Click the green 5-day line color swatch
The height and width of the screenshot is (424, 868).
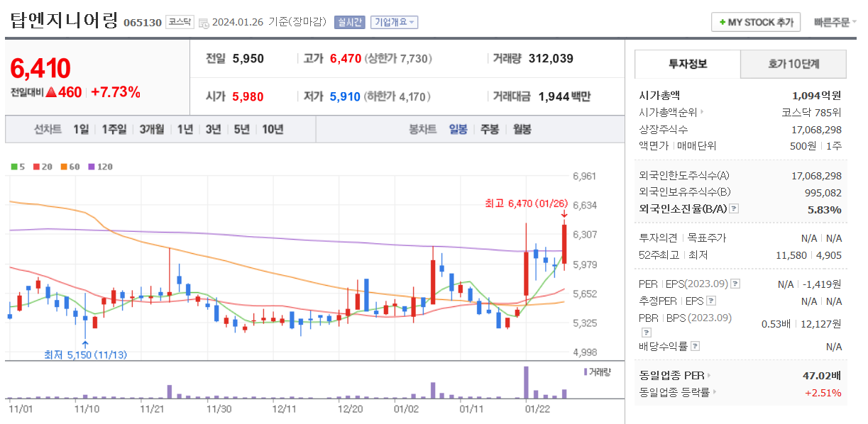click(14, 167)
